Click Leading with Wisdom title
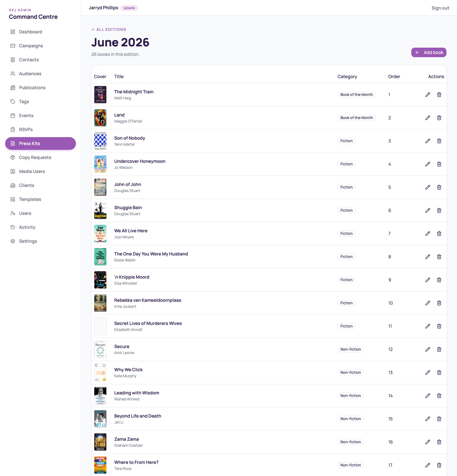 coord(137,393)
